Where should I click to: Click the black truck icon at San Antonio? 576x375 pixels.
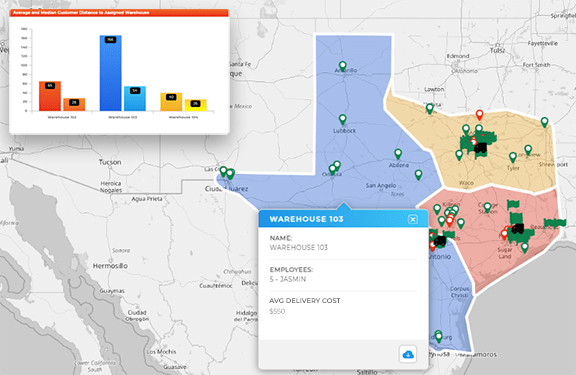[x=440, y=241]
